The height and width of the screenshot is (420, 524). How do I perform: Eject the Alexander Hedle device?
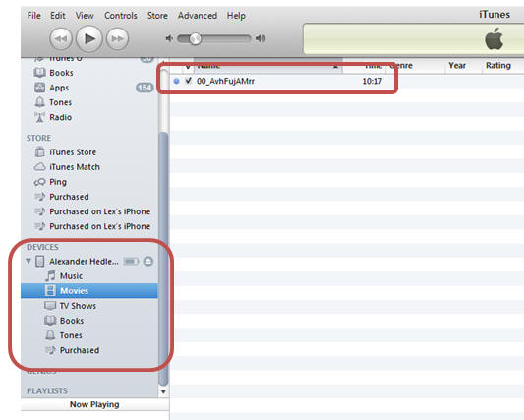(x=148, y=261)
